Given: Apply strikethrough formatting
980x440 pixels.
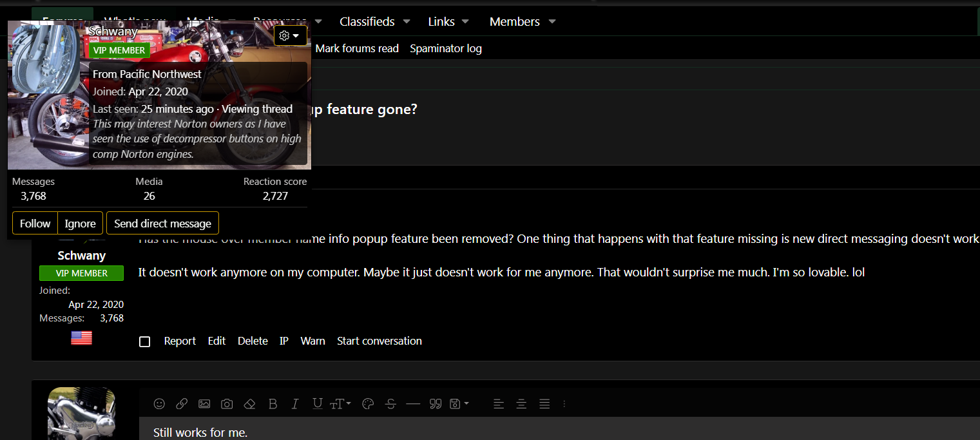Looking at the screenshot, I should coord(390,404).
